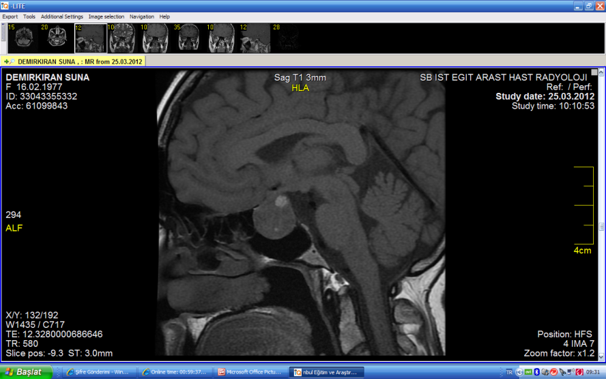Click the green plus icon on study tab

[x=6, y=61]
